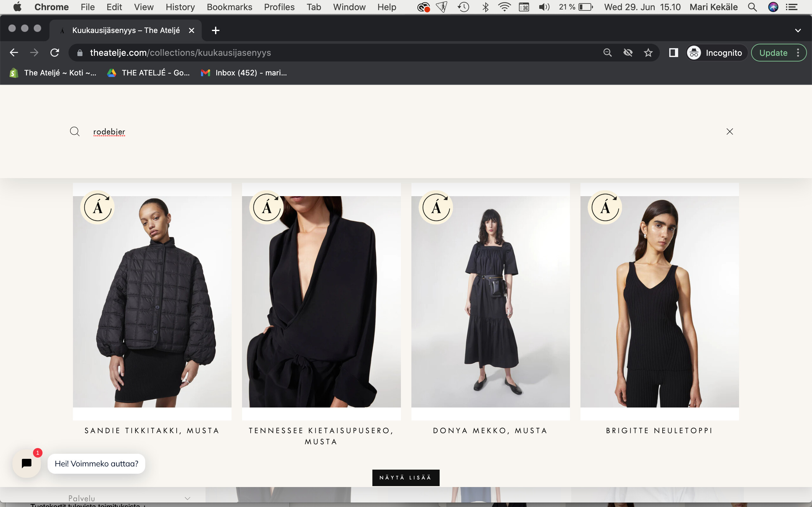Open the tab search dropdown arrow

798,30
